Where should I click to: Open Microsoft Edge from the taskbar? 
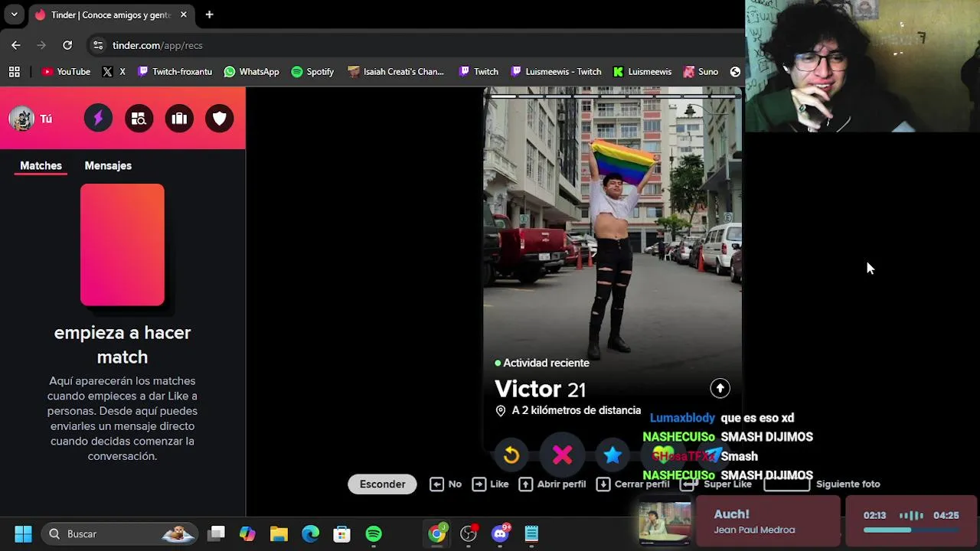pyautogui.click(x=310, y=534)
